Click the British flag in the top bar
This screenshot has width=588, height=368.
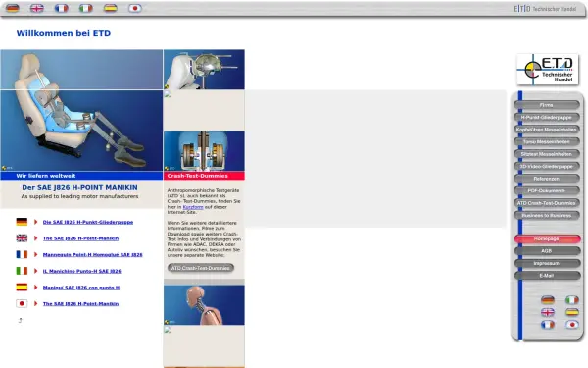37,8
